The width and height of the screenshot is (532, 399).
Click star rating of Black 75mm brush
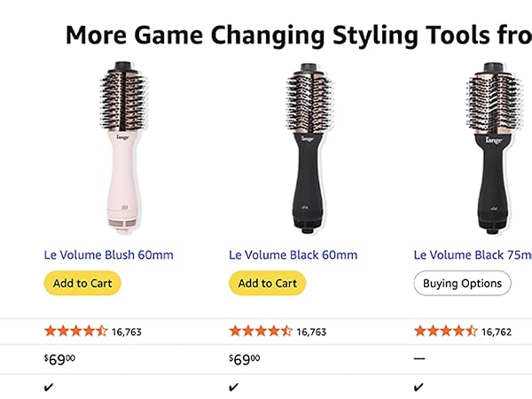tap(446, 332)
